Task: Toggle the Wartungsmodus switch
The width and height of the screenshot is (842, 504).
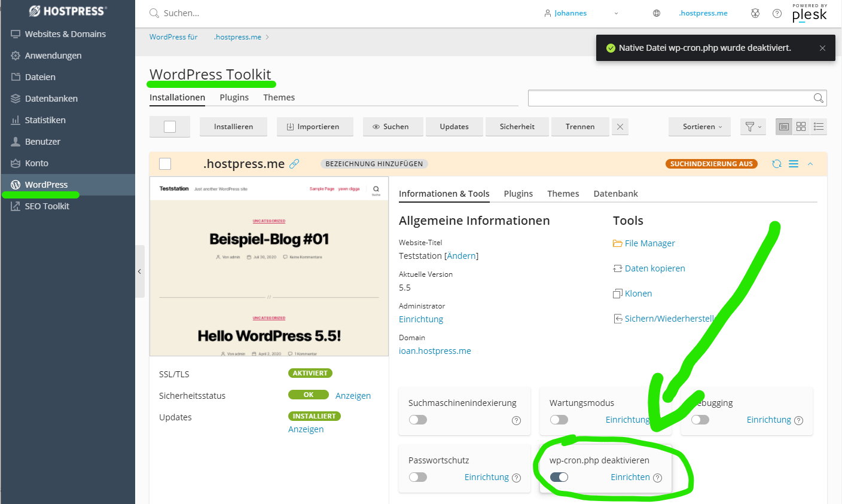Action: point(559,420)
